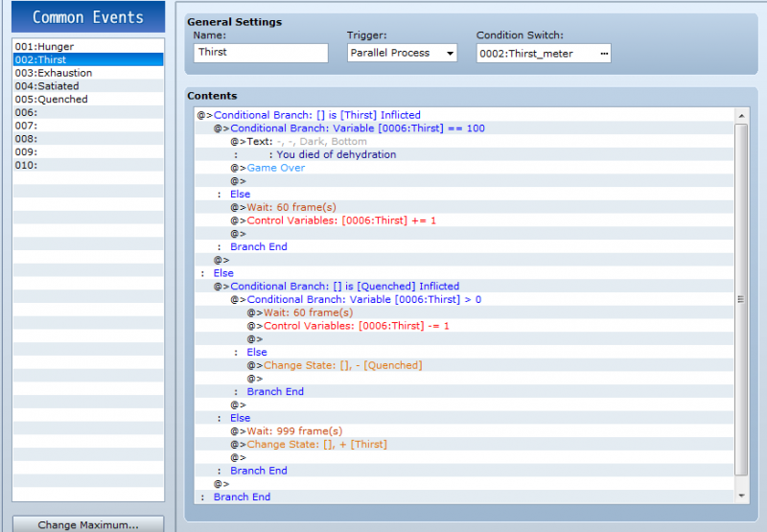The image size is (767, 532).
Task: Select the line Variable [0006:Thirst] == 100
Action: [x=464, y=128]
